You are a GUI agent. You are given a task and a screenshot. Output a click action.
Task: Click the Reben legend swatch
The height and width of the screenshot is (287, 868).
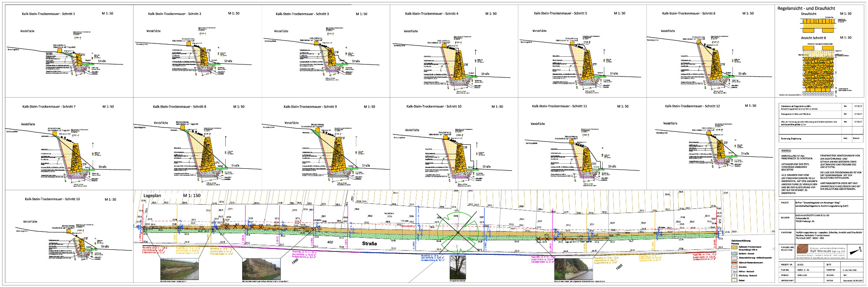tap(734, 280)
